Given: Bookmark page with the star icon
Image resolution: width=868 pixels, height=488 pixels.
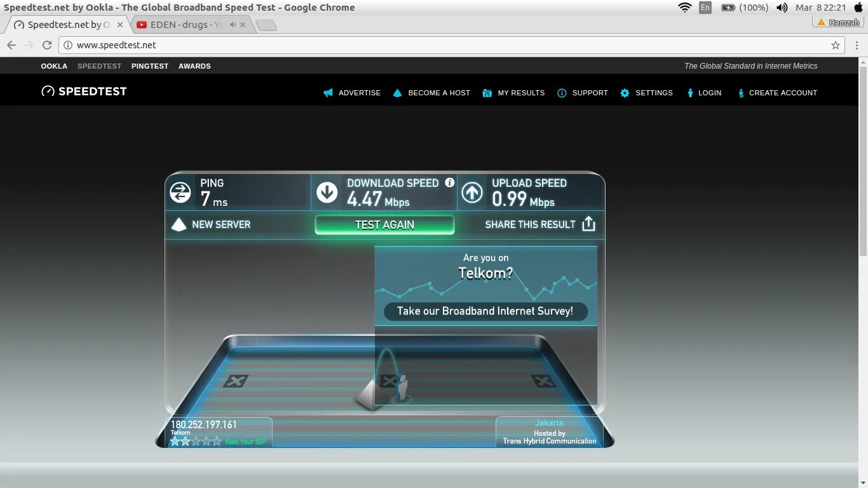Looking at the screenshot, I should point(836,45).
